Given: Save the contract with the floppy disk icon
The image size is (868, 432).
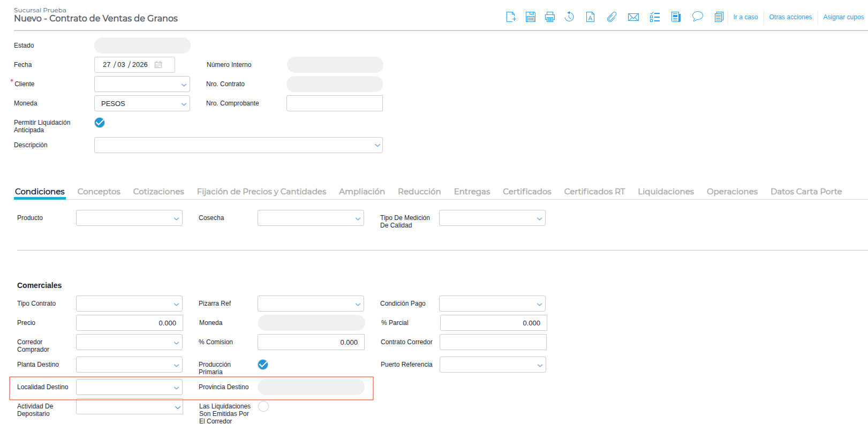Looking at the screenshot, I should 530,17.
